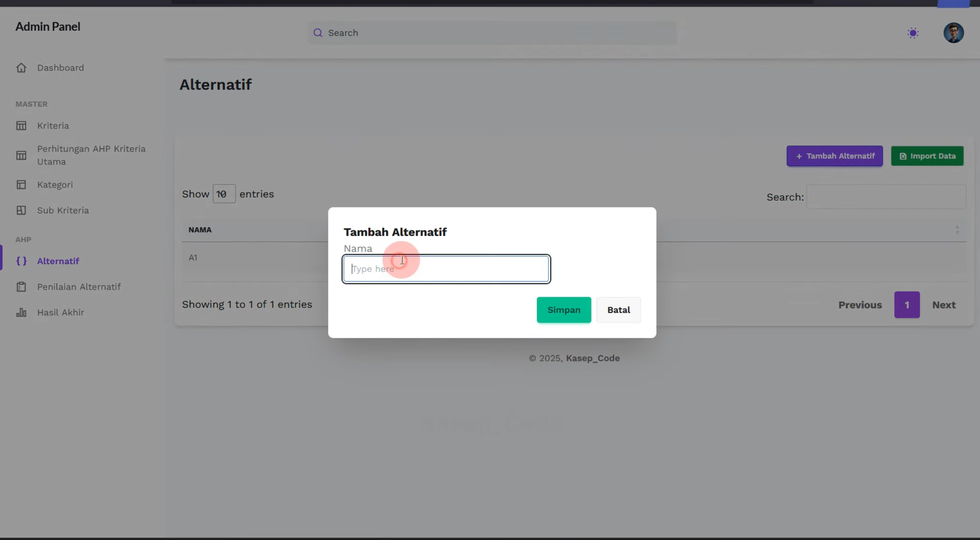Click the Kasep_Code footer link
Screen dimensions: 980x540
tap(593, 358)
